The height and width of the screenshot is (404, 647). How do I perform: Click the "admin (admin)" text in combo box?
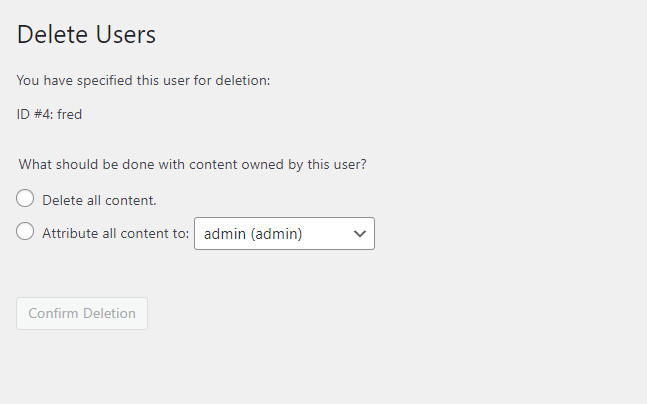[253, 234]
